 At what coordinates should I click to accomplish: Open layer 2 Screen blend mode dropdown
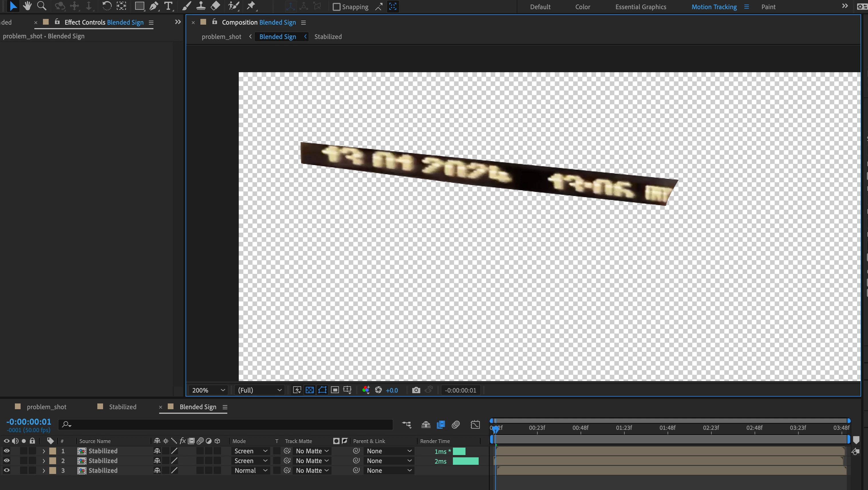(x=250, y=461)
